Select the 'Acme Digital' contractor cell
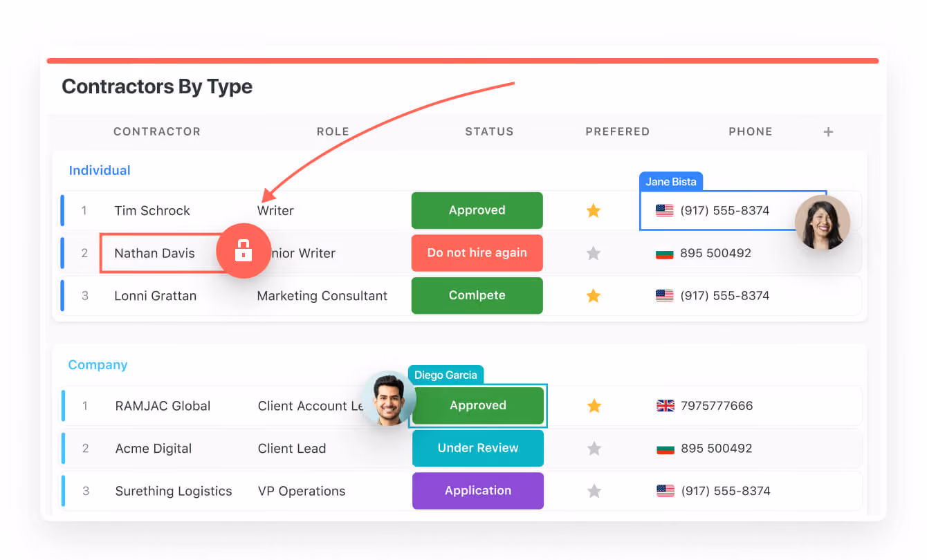Screen dimensions: 927x560 (154, 449)
